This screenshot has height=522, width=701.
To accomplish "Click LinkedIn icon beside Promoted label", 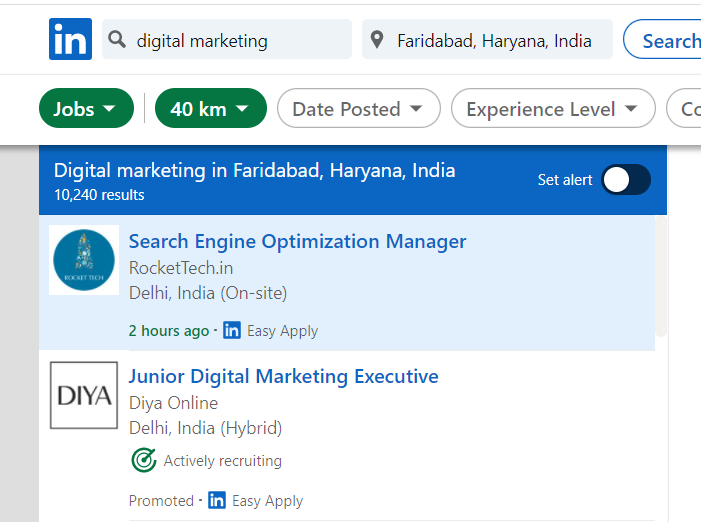I will click(217, 500).
